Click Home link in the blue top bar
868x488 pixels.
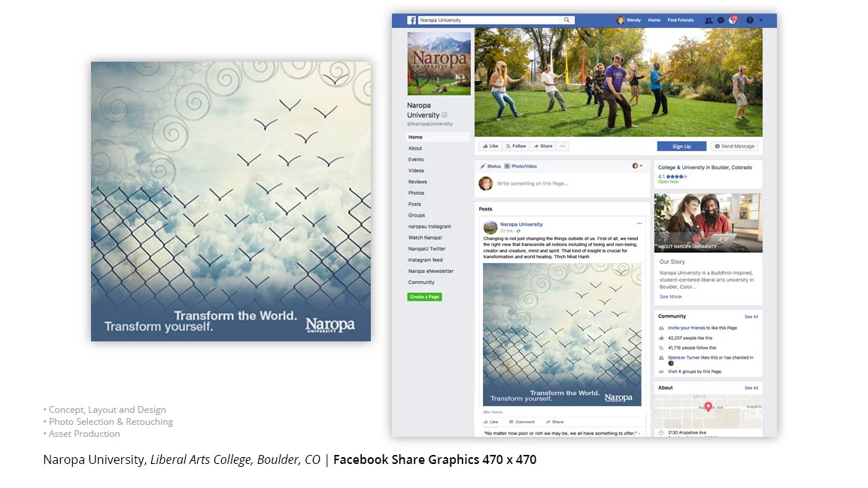[x=654, y=20]
